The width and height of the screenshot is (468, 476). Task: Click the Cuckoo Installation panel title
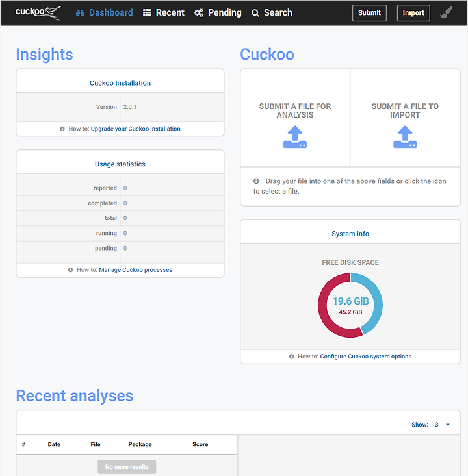click(x=120, y=83)
